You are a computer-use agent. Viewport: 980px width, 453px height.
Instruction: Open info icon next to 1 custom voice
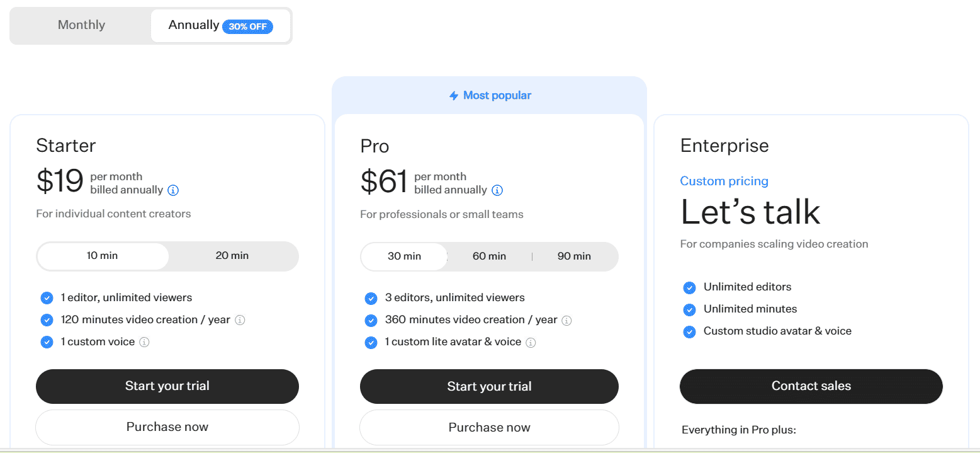[144, 342]
